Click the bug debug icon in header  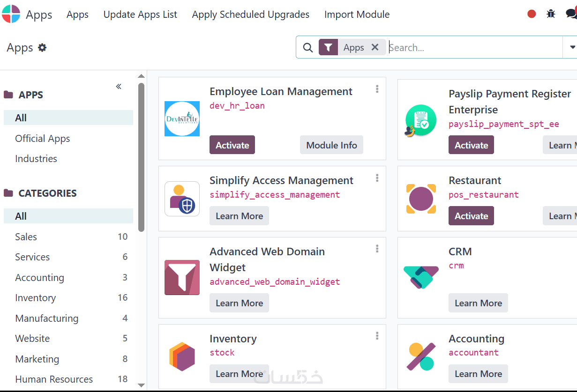pos(551,14)
